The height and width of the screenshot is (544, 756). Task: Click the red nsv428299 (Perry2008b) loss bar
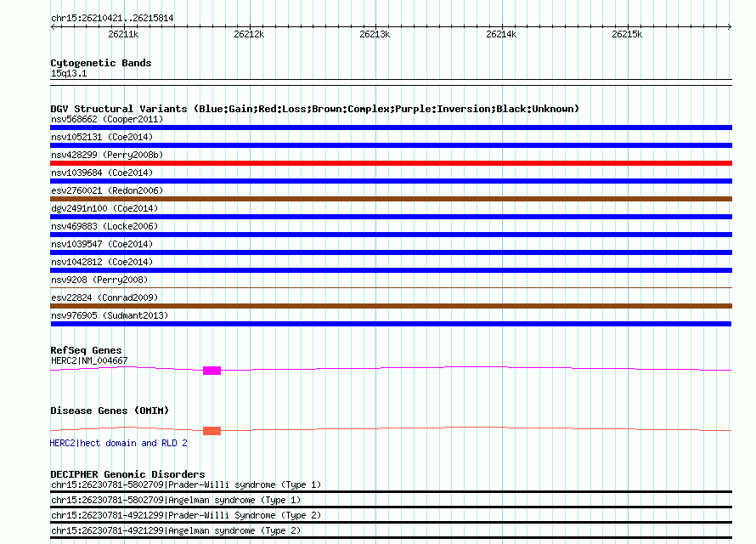tap(391, 163)
